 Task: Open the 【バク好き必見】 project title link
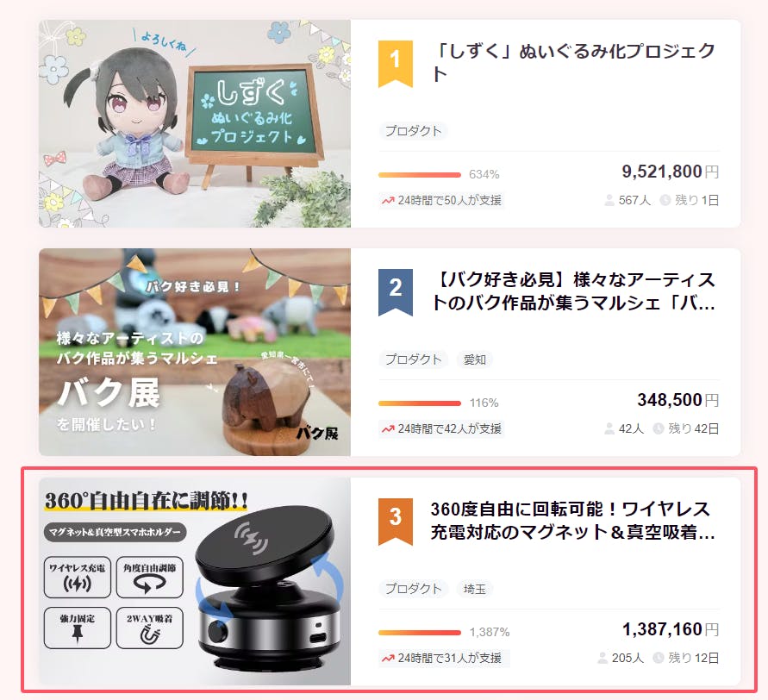pos(573,291)
